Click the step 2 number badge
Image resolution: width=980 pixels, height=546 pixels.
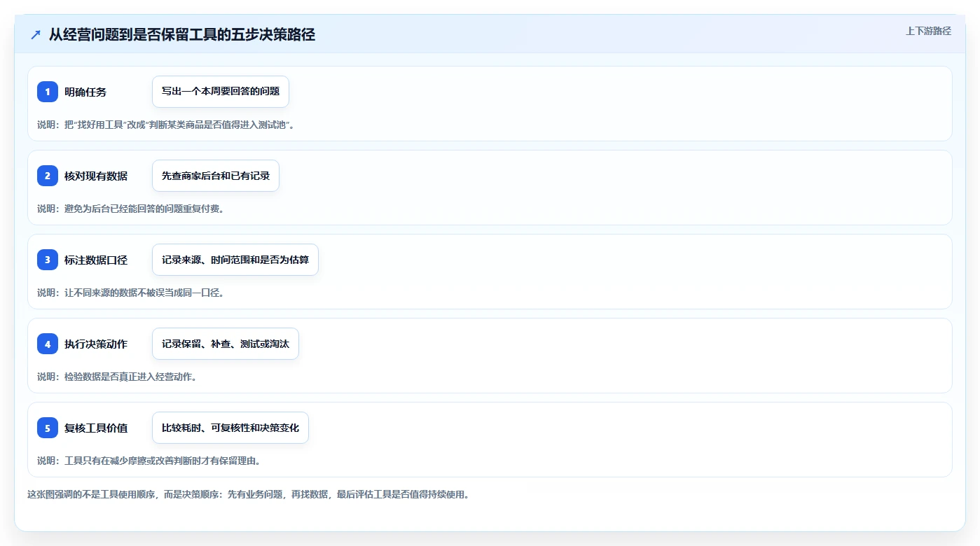click(48, 176)
